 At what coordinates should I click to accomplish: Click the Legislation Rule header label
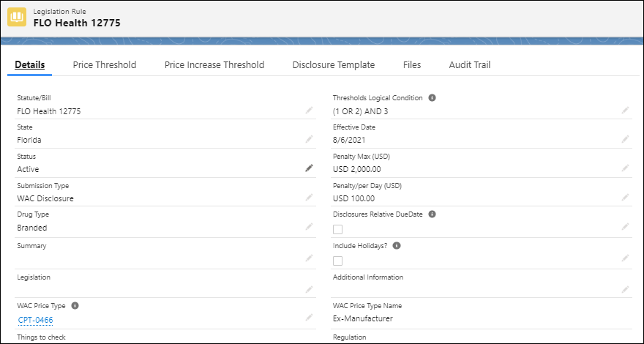point(60,12)
